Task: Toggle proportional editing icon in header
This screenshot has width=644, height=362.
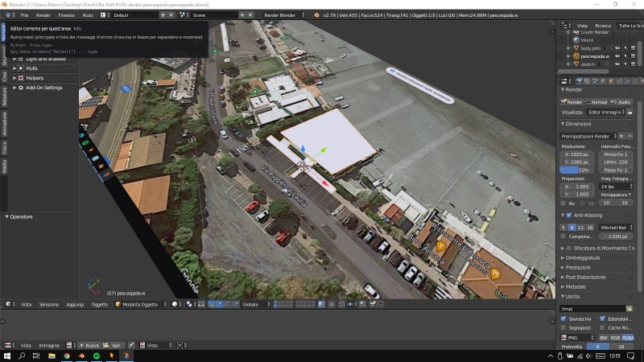Action: coord(332,304)
